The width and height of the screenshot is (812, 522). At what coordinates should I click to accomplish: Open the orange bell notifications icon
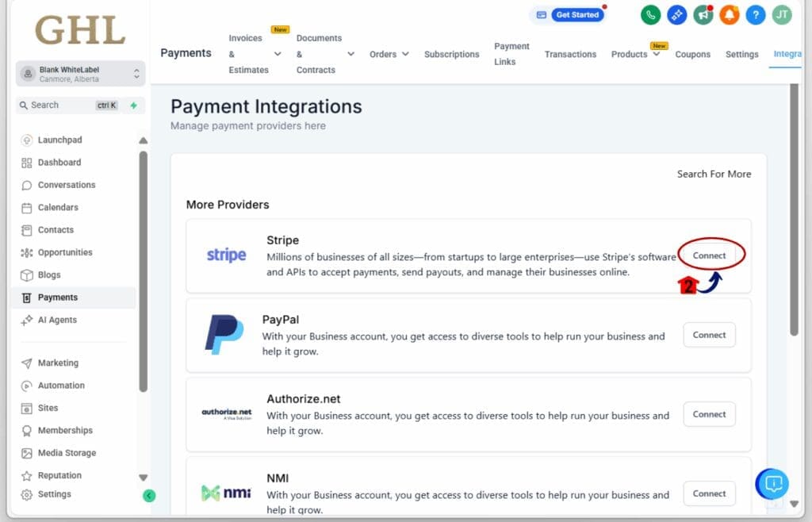click(x=730, y=15)
